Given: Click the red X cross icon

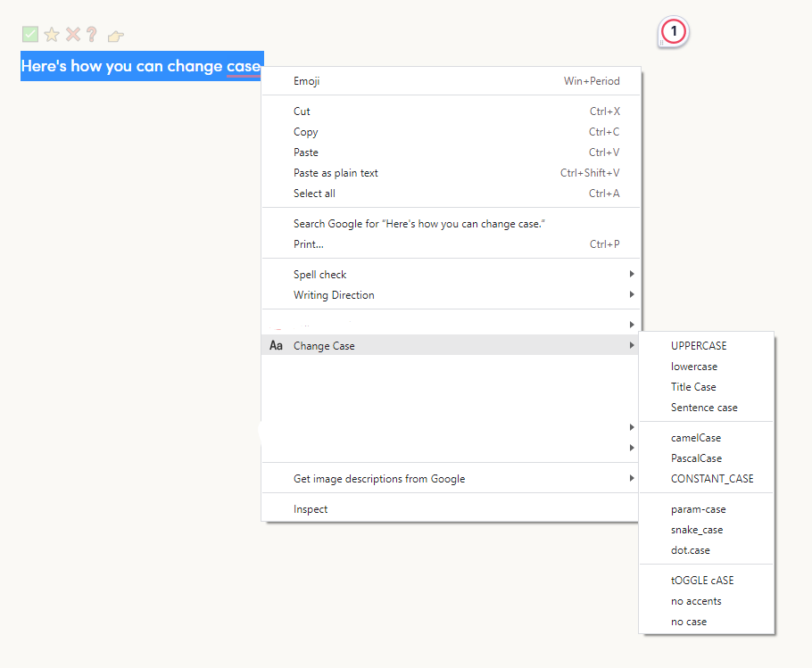Looking at the screenshot, I should pyautogui.click(x=73, y=35).
